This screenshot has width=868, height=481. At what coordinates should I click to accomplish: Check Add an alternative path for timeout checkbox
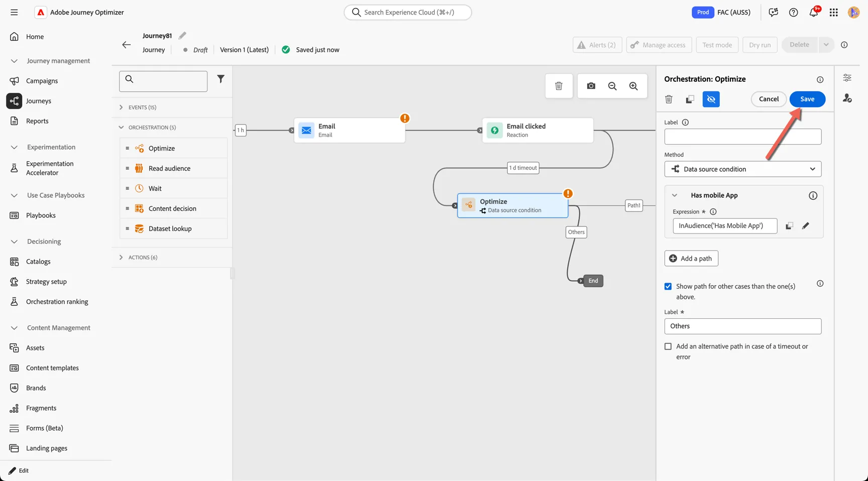point(668,346)
